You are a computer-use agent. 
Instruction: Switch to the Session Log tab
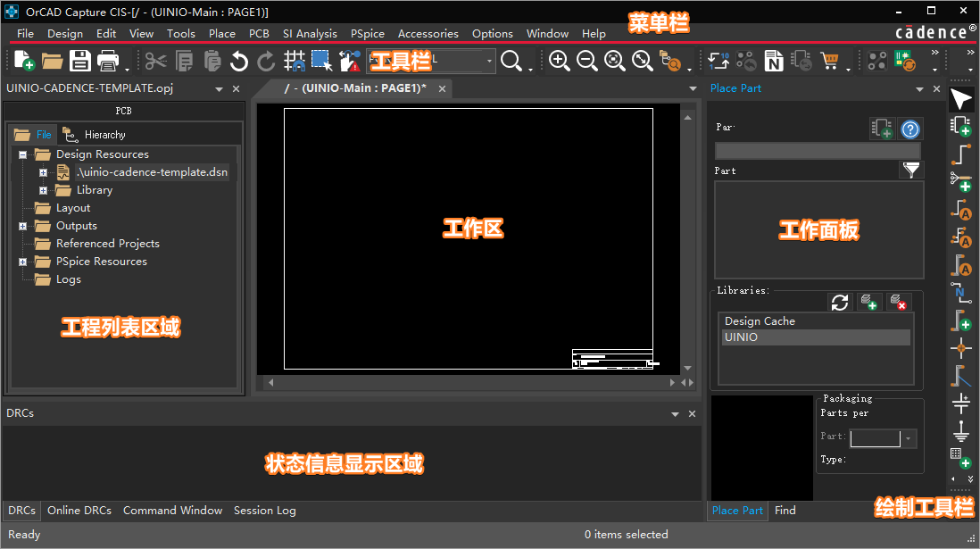[x=264, y=511]
